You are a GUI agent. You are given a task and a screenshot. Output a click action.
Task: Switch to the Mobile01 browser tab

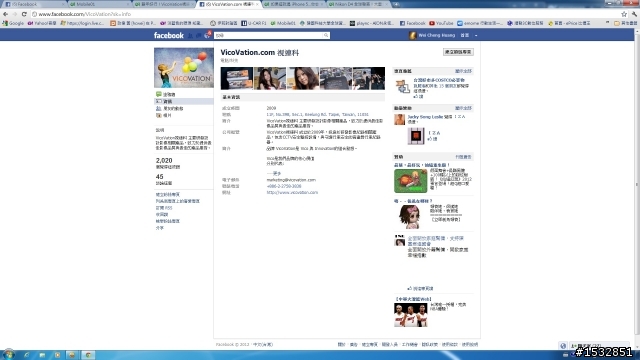pos(100,4)
